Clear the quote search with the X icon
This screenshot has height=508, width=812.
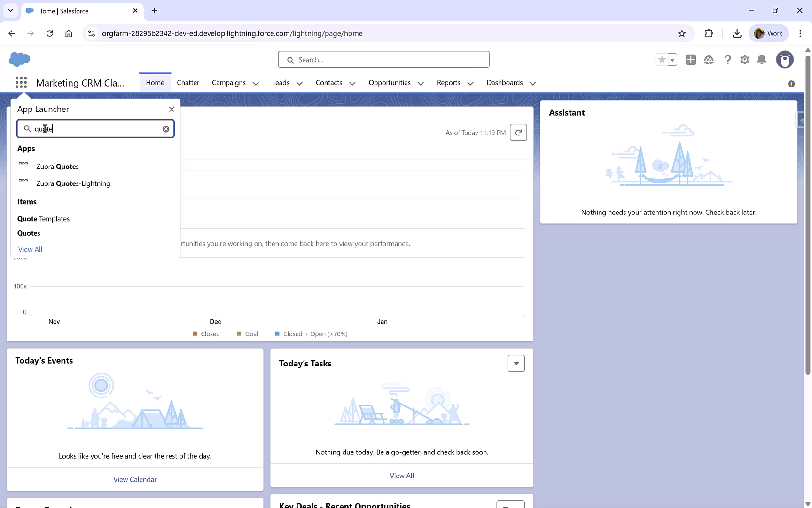tap(165, 128)
